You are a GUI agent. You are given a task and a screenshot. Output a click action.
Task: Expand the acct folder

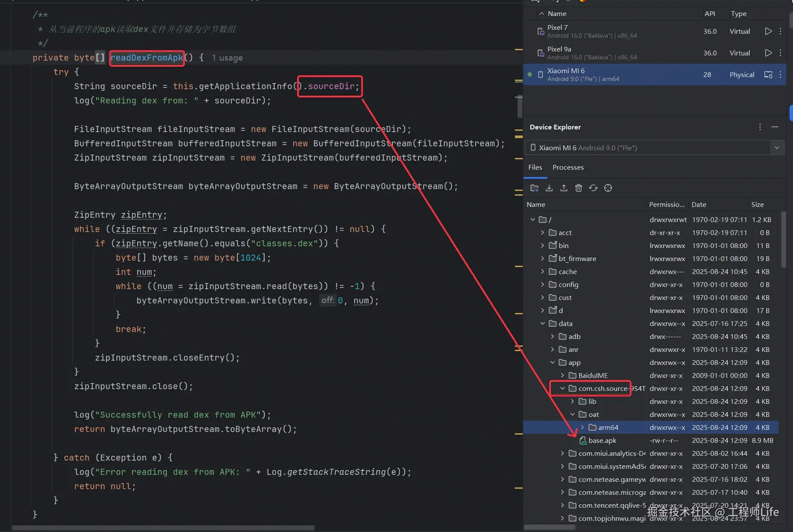543,232
